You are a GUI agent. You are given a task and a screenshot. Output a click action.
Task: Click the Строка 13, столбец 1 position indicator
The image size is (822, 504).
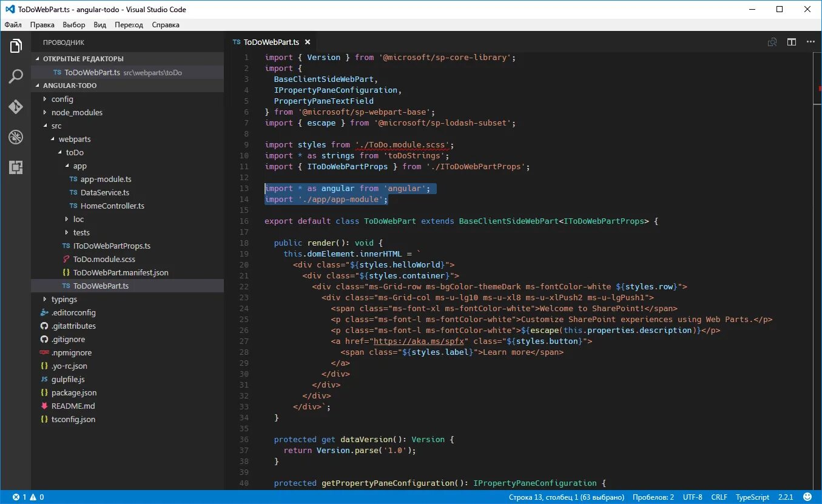[567, 497]
